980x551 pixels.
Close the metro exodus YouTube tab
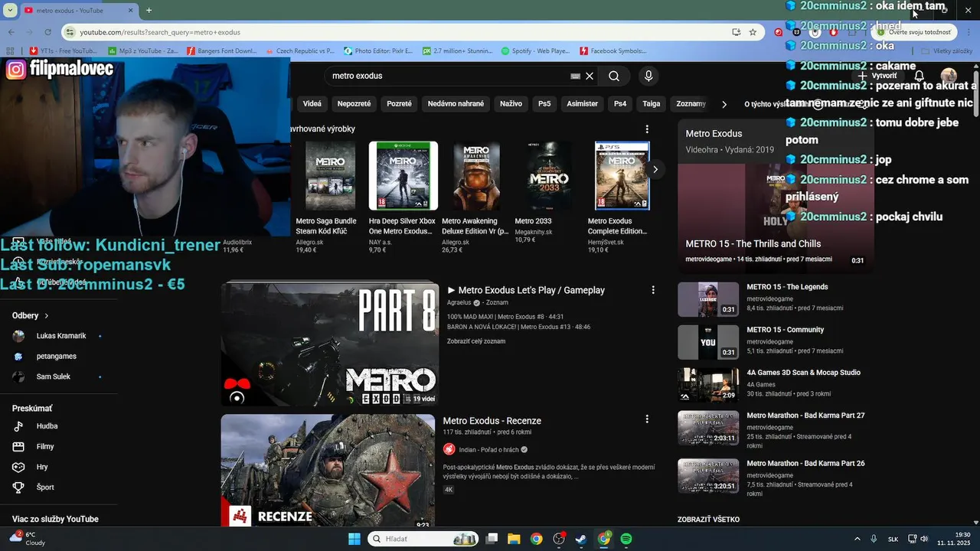click(x=132, y=10)
